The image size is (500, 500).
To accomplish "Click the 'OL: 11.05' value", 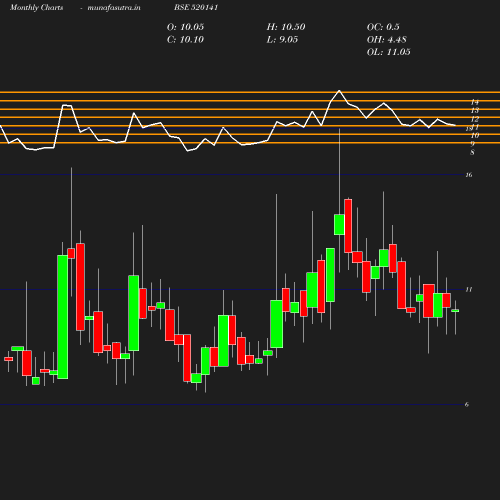I will coord(389,52).
